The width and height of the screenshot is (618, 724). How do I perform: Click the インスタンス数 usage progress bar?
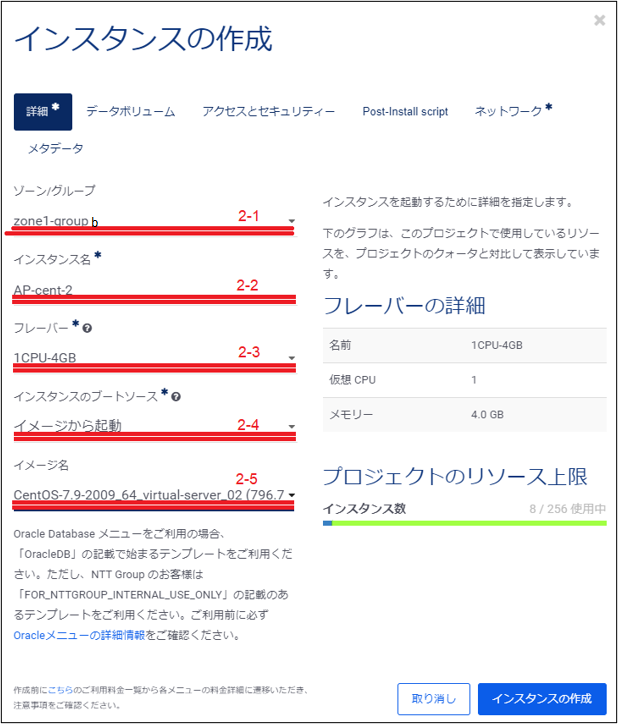click(465, 523)
